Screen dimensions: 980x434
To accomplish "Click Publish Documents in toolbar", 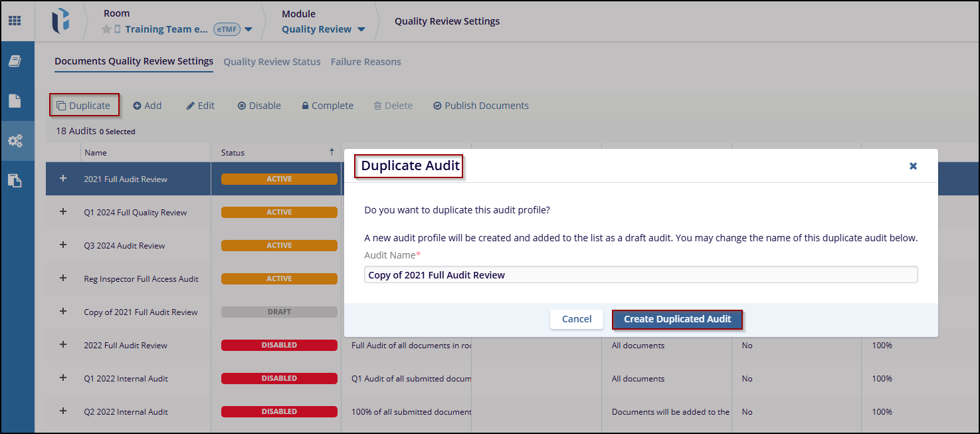I will [x=481, y=106].
